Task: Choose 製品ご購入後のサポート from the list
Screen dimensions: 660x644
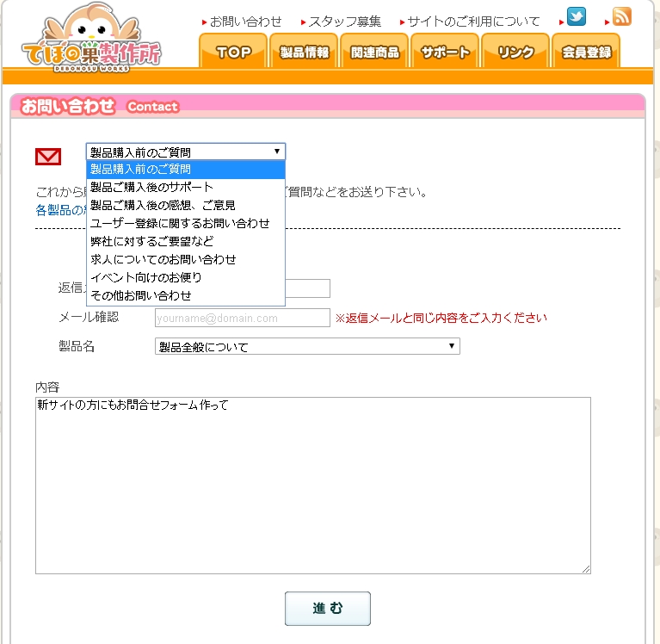Action: click(151, 187)
